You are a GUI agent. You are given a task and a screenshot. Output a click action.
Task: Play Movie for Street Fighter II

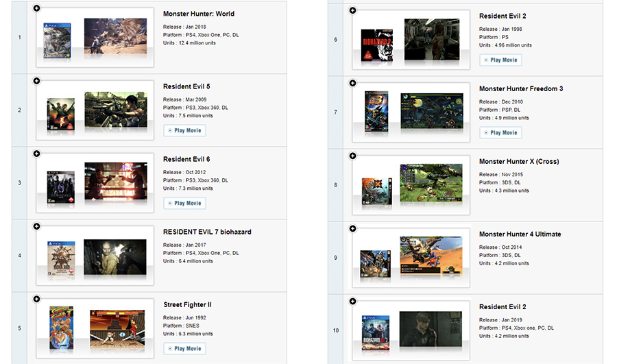[x=184, y=349]
